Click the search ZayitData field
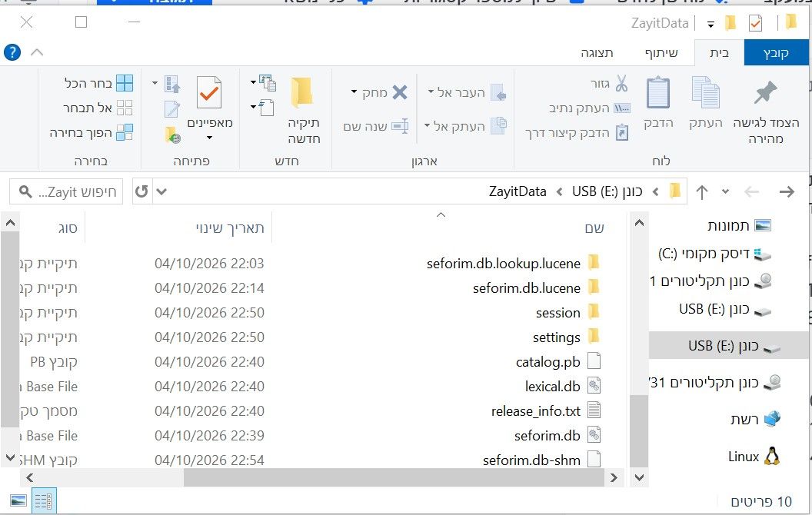This screenshot has width=812, height=515. click(66, 191)
